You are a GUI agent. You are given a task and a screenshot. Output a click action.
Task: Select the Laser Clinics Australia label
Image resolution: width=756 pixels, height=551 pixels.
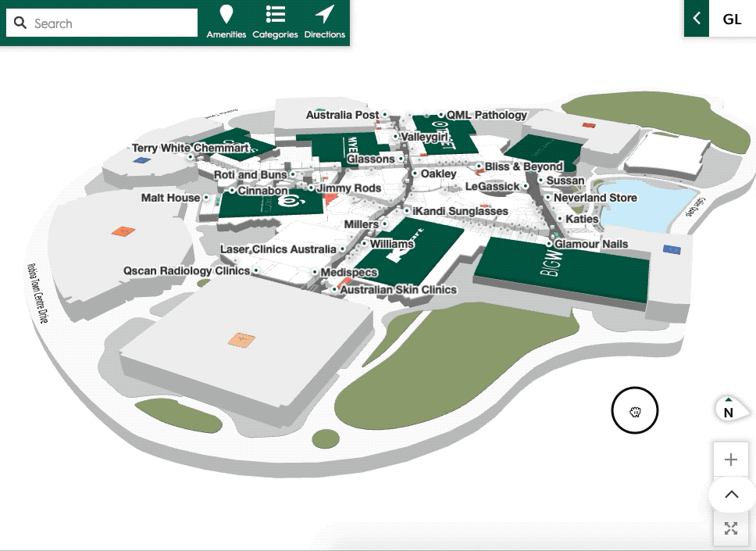[278, 249]
